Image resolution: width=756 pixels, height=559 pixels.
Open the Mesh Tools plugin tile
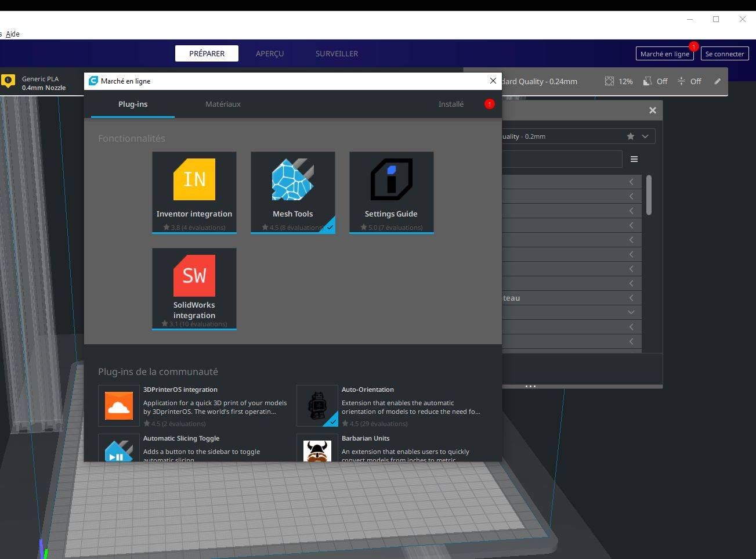(x=293, y=192)
